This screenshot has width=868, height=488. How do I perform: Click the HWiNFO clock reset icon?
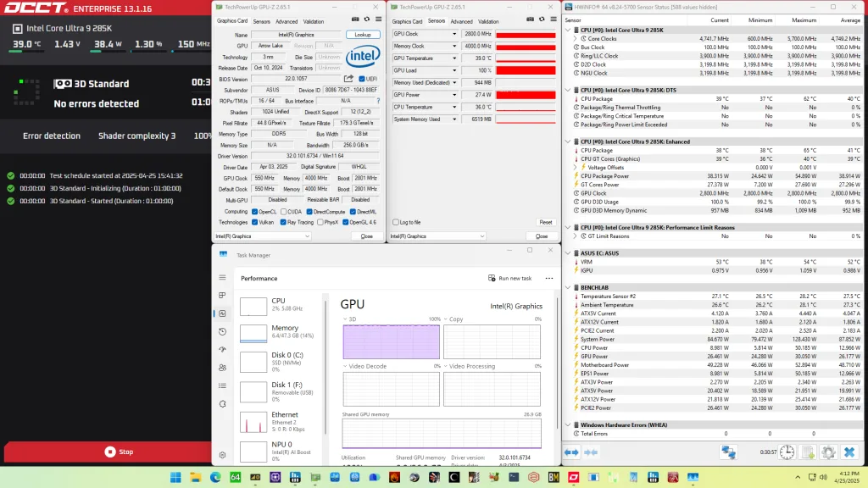coord(787,452)
